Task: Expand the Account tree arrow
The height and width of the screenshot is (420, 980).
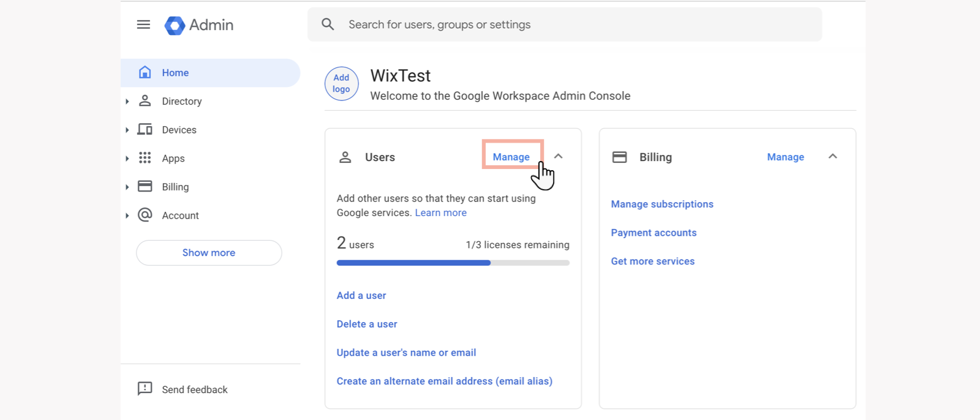Action: [127, 216]
